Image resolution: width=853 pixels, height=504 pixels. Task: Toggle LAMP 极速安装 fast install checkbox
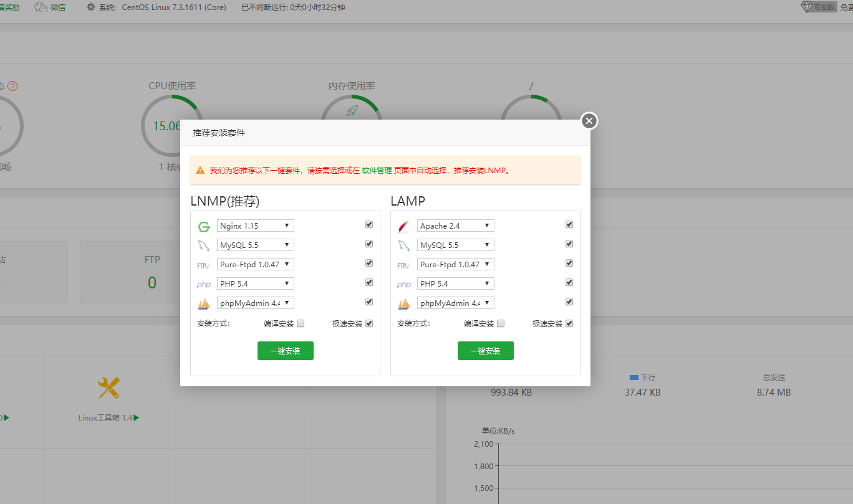tap(569, 323)
